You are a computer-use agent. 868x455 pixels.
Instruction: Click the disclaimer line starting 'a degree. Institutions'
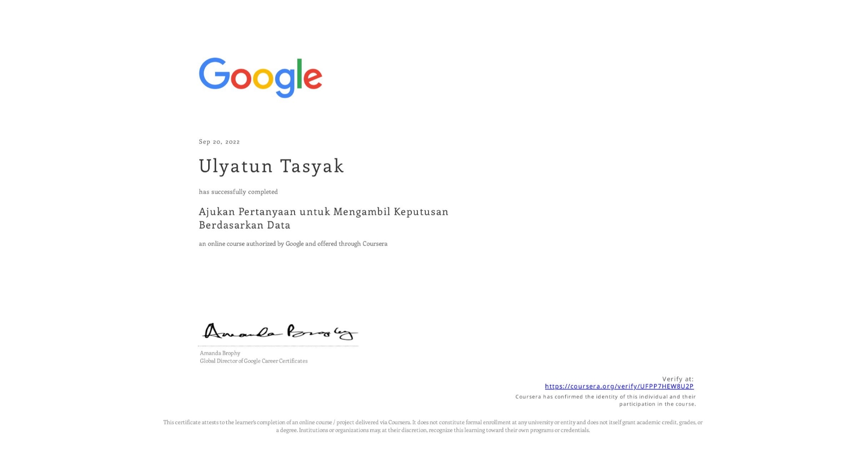coord(433,430)
